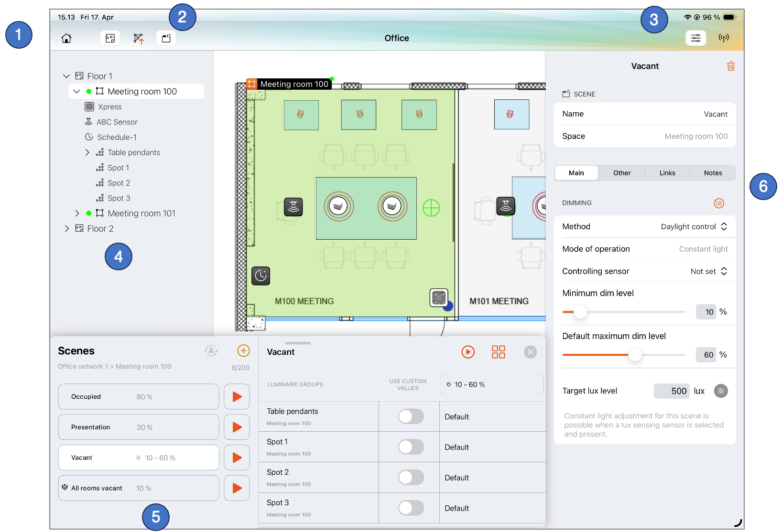
Task: Select Schedule-1 in the tree
Action: point(117,137)
